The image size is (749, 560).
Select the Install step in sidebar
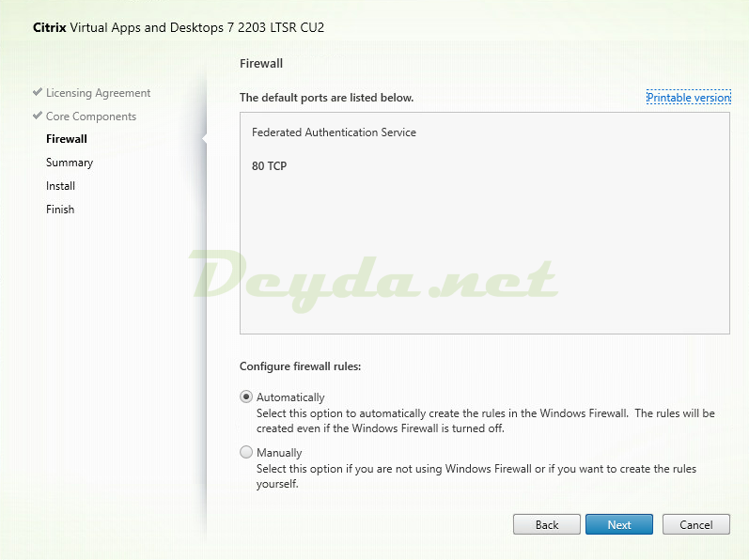pos(60,186)
